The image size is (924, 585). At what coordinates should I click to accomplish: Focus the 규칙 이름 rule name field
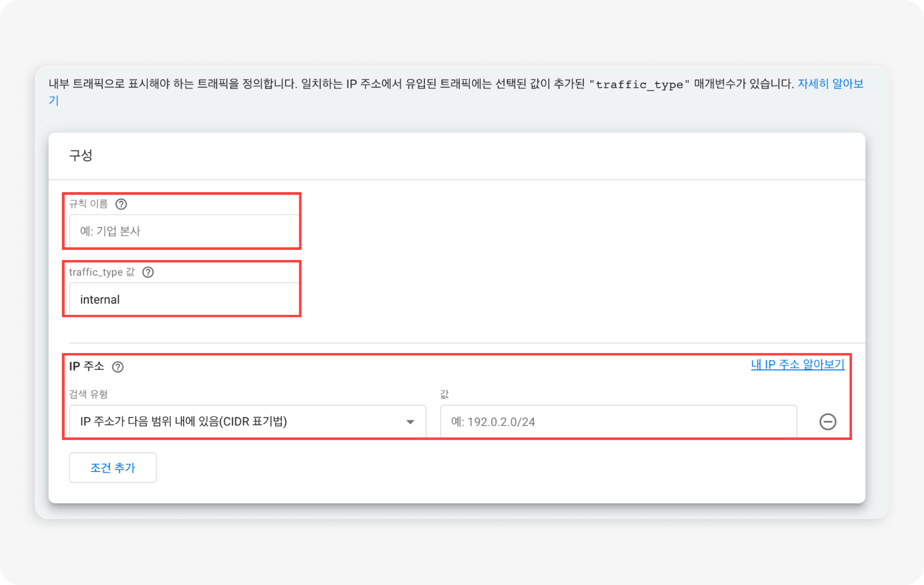pos(184,231)
